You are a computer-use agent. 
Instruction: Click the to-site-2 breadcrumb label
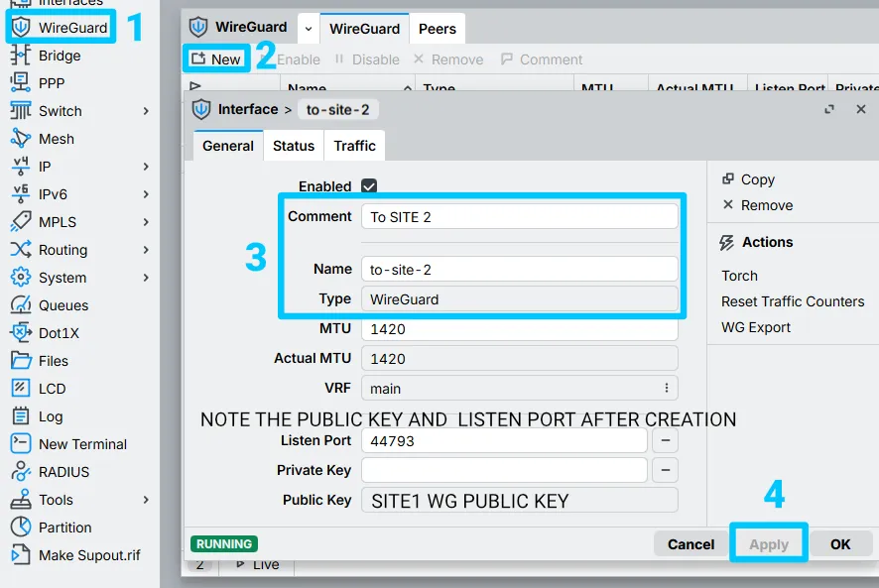337,109
